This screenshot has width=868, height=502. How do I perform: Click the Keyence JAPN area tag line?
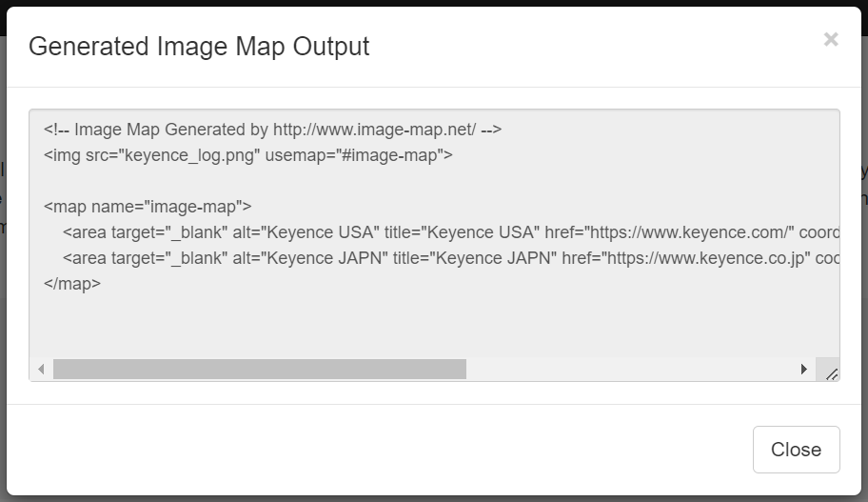451,258
